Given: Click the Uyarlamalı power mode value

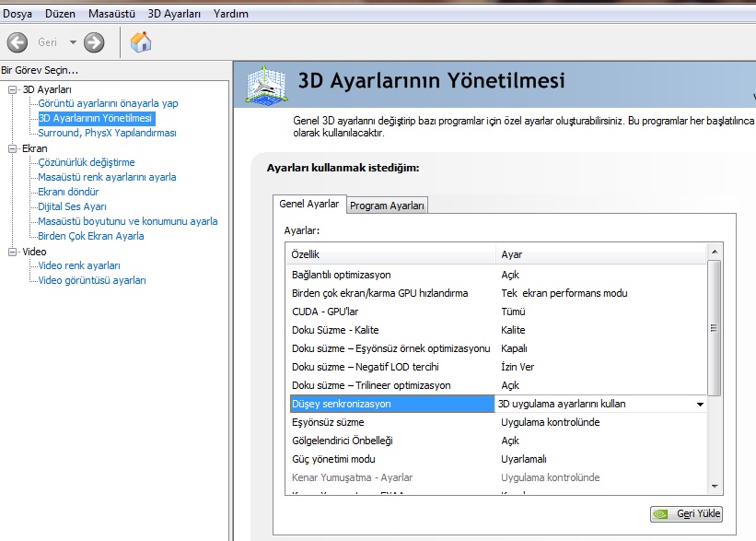Looking at the screenshot, I should (524, 459).
